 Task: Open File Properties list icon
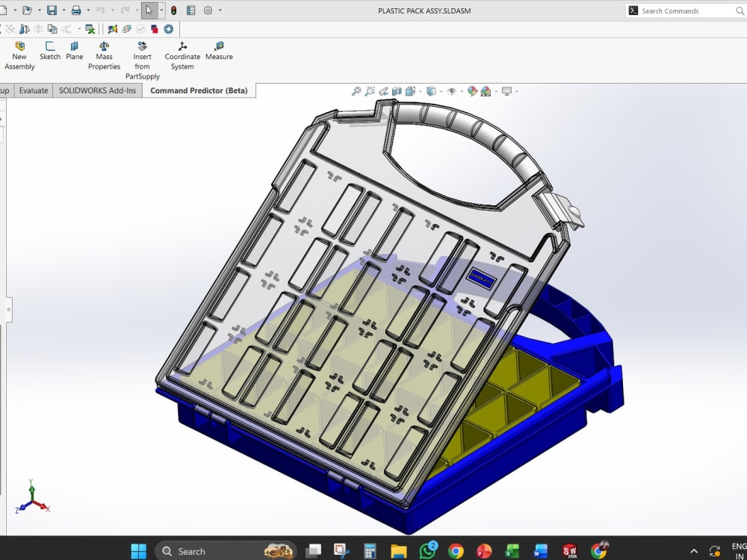pyautogui.click(x=190, y=10)
